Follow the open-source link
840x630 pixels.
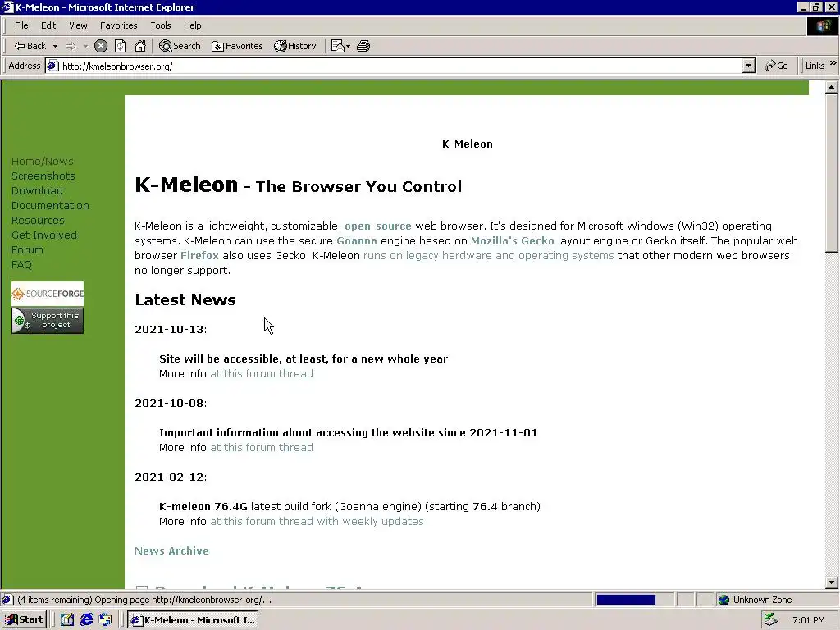[377, 226]
